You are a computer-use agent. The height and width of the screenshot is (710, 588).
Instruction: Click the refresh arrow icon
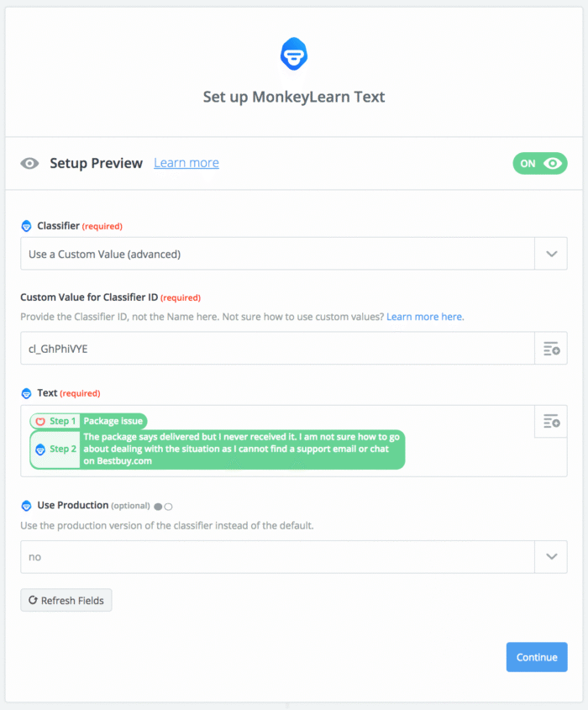click(x=33, y=600)
